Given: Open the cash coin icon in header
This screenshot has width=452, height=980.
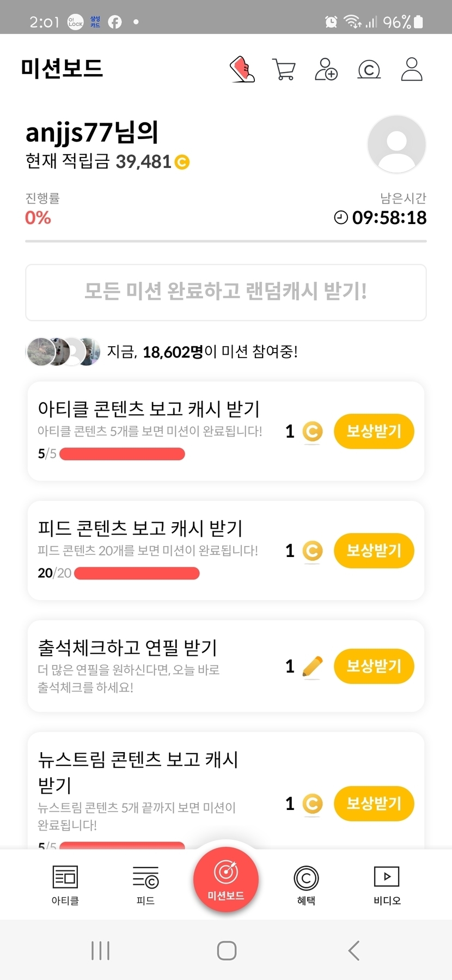Looking at the screenshot, I should point(369,69).
